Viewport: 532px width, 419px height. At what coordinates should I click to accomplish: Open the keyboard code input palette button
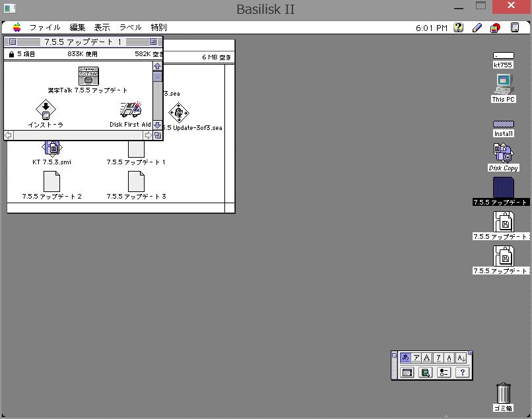(x=407, y=373)
